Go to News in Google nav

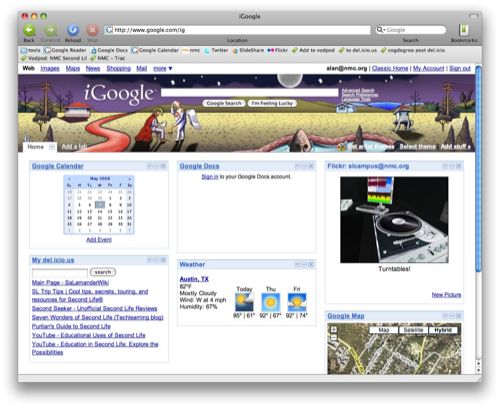tap(93, 69)
